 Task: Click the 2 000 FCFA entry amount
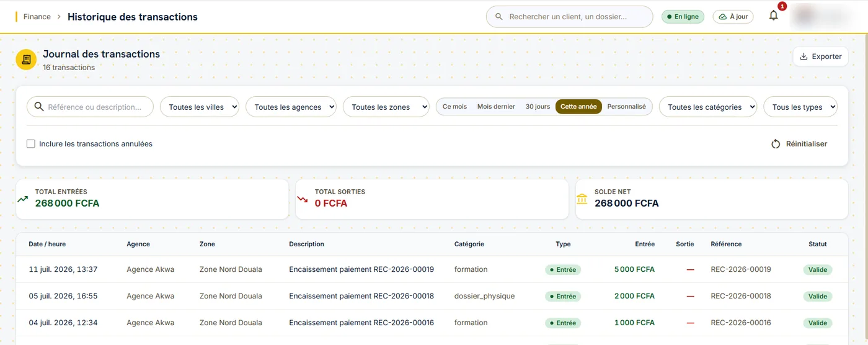634,297
